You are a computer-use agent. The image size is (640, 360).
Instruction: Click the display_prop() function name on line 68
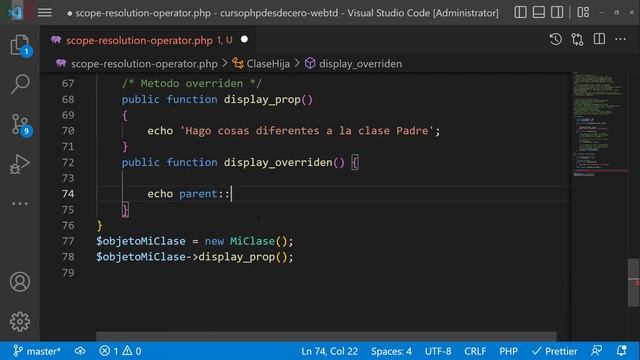tap(268, 99)
